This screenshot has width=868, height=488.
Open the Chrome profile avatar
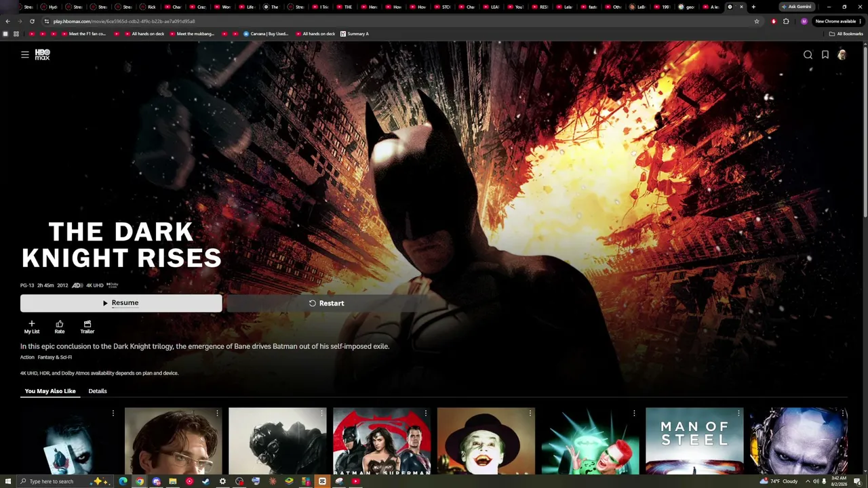804,21
